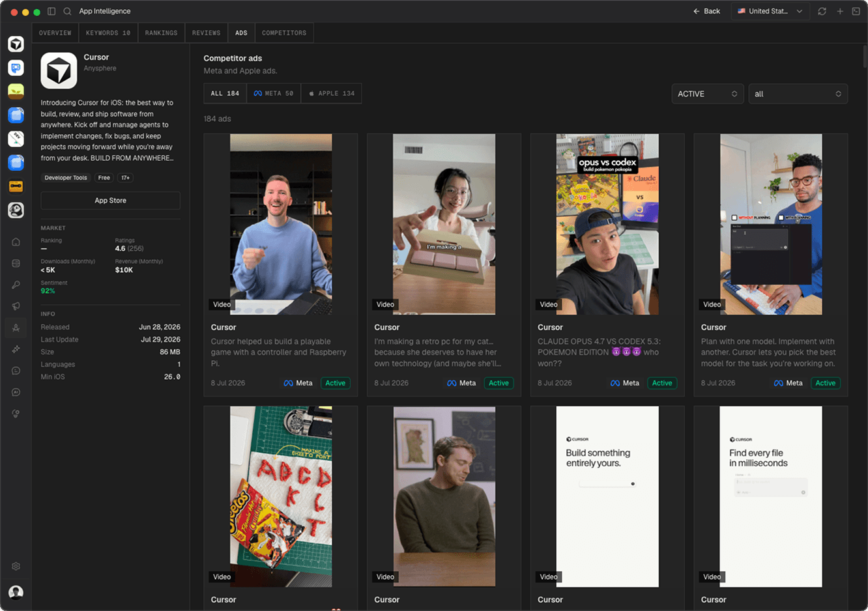
Task: Filter ads by META 50
Action: pos(274,93)
